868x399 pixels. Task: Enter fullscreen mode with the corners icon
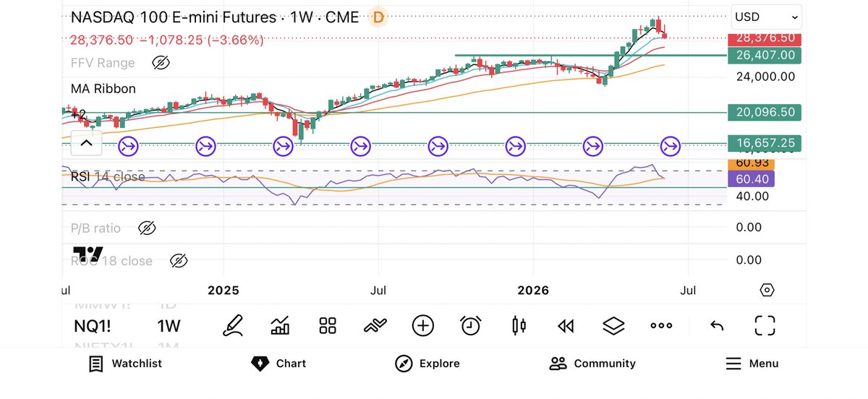coord(765,325)
